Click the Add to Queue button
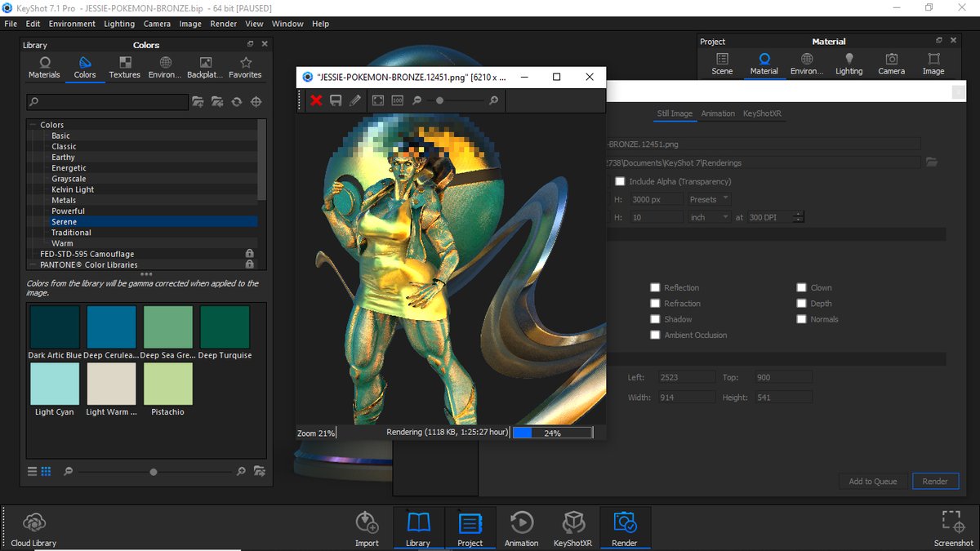This screenshot has width=980, height=551. tap(873, 482)
